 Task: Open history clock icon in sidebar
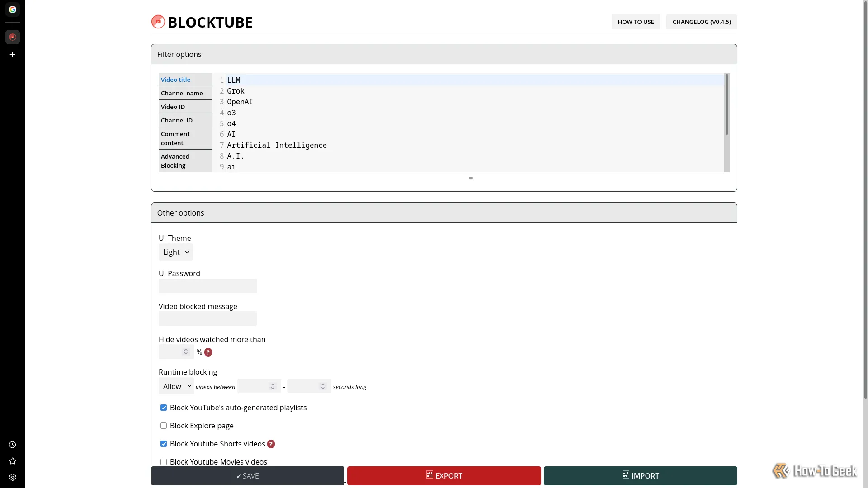coord(13,445)
